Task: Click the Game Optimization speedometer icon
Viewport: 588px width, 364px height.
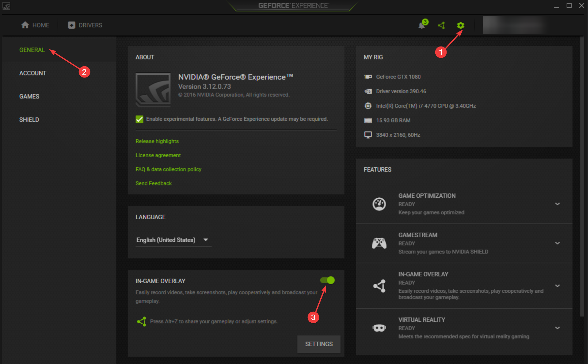Action: (379, 204)
